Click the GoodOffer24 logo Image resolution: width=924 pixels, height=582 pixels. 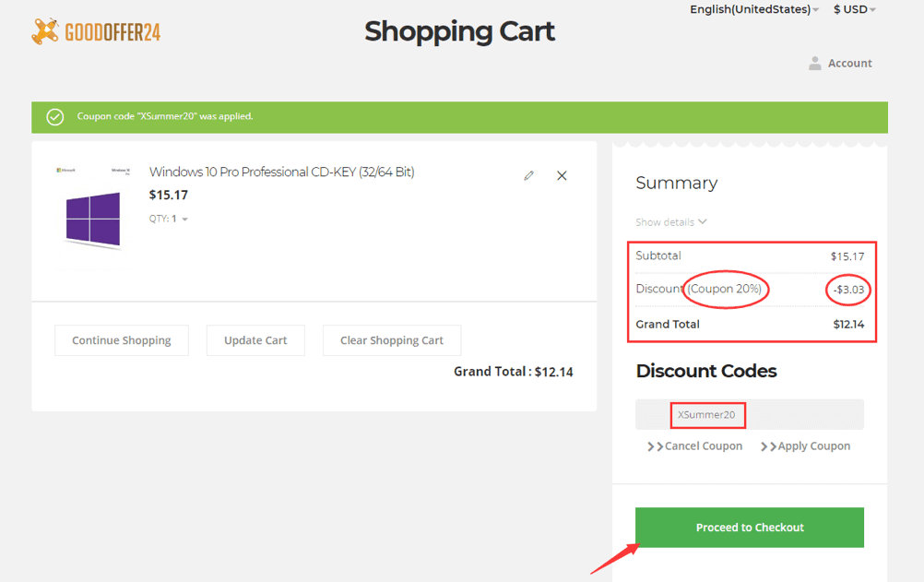click(96, 32)
